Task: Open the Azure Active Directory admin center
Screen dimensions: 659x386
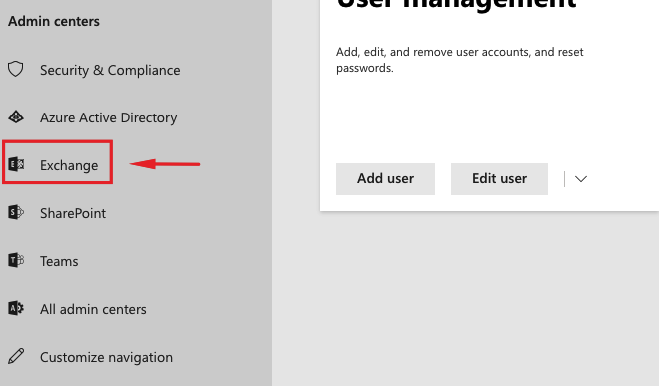Action: (108, 117)
